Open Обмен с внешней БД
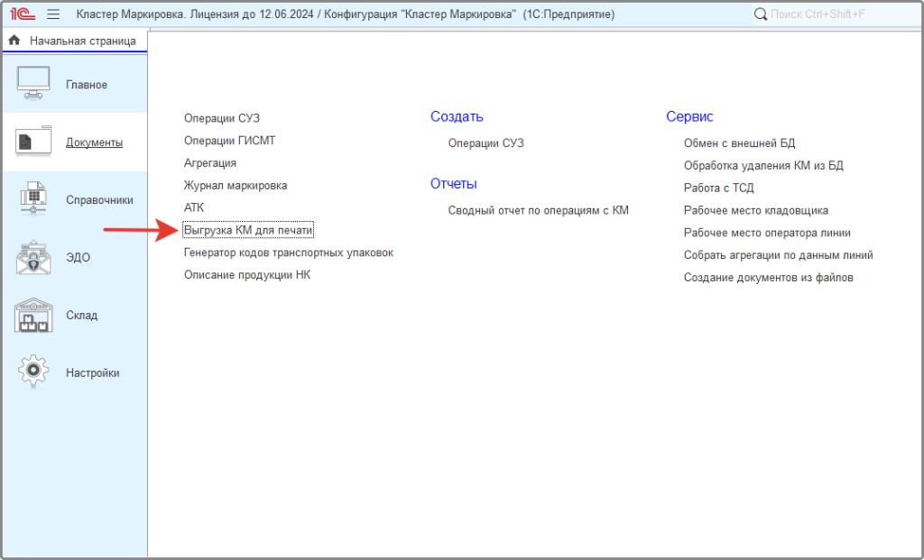 tap(739, 143)
